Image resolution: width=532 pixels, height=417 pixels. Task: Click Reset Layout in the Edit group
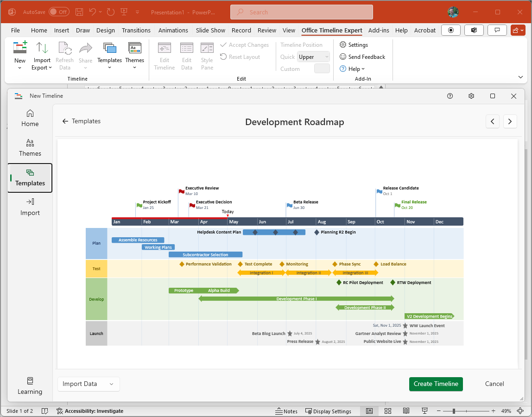(240, 57)
